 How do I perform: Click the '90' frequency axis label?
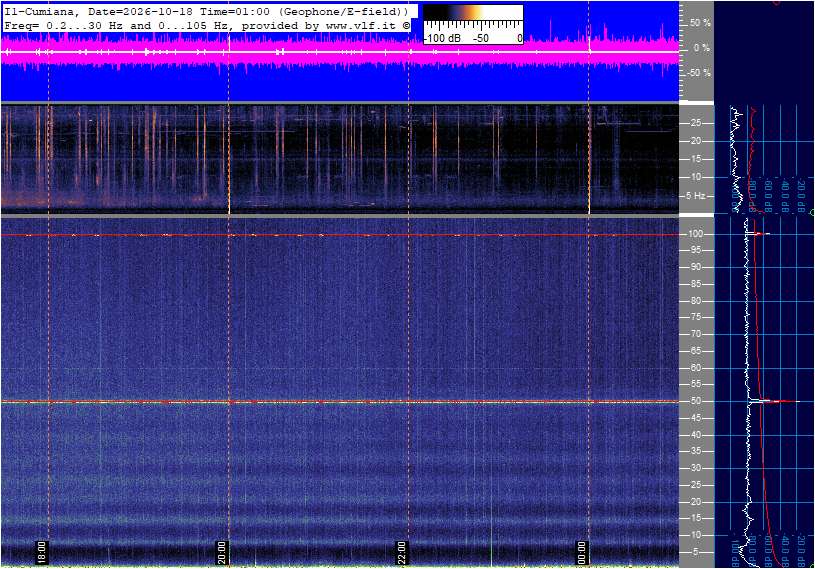(695, 267)
